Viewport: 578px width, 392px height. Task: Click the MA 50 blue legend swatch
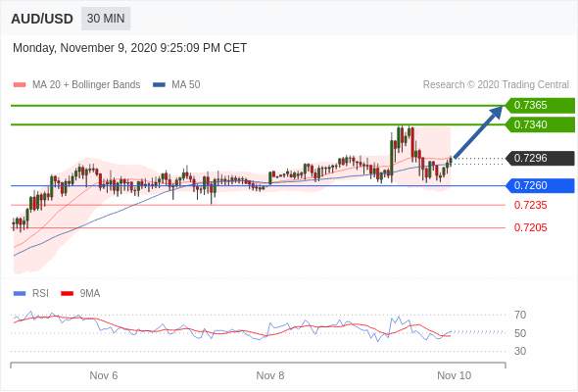point(159,85)
